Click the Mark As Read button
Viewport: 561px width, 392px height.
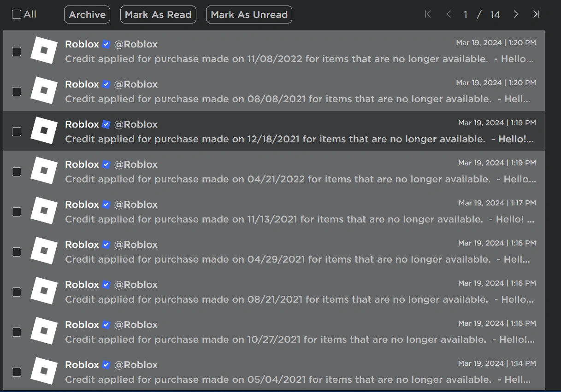click(158, 14)
